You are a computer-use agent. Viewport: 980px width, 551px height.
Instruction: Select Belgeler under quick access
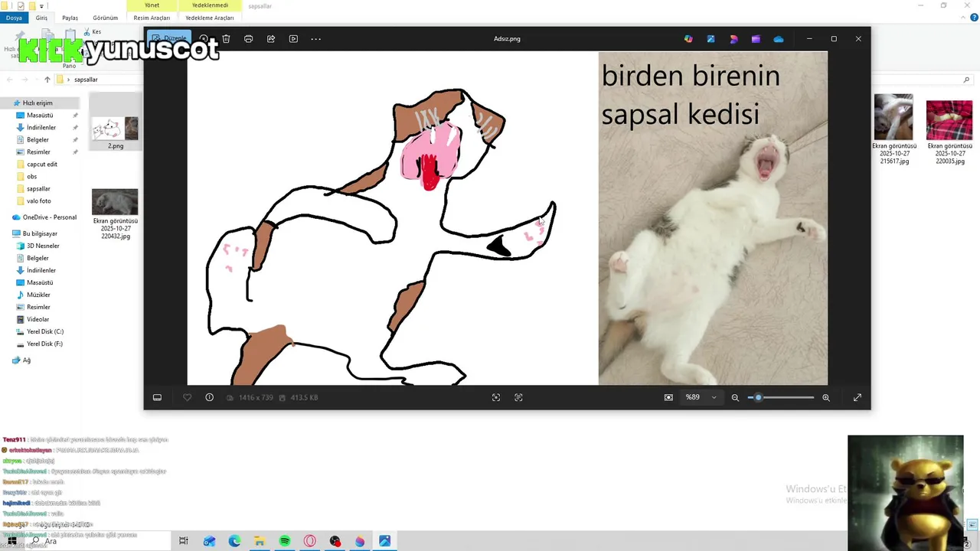coord(38,139)
